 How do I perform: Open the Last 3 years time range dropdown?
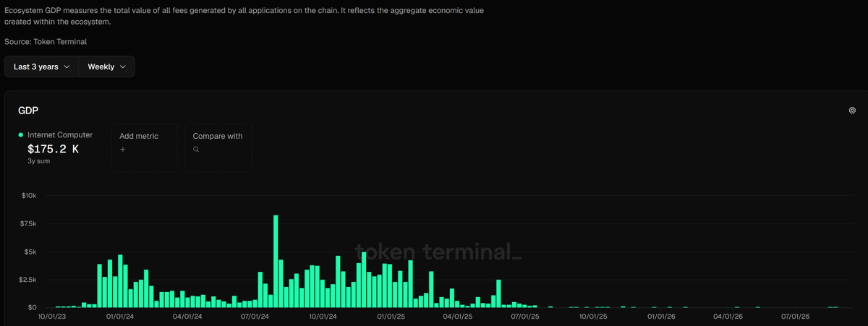point(41,67)
